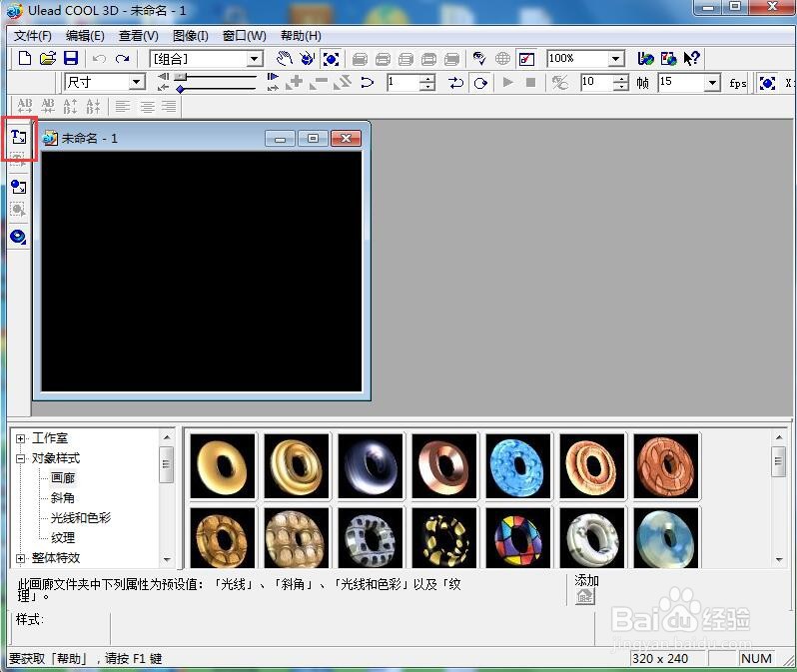The width and height of the screenshot is (797, 672).
Task: Click the timeline frame slider thumb
Action: pos(181,77)
